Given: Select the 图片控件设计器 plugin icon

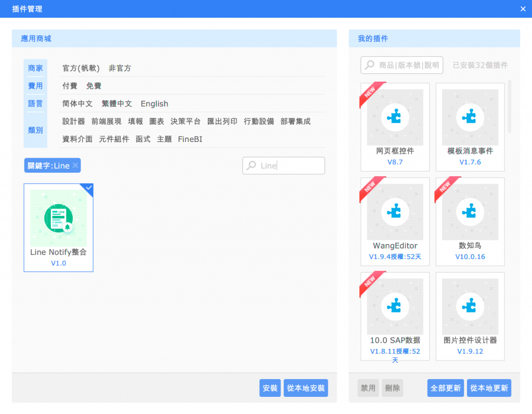Looking at the screenshot, I should tap(470, 307).
